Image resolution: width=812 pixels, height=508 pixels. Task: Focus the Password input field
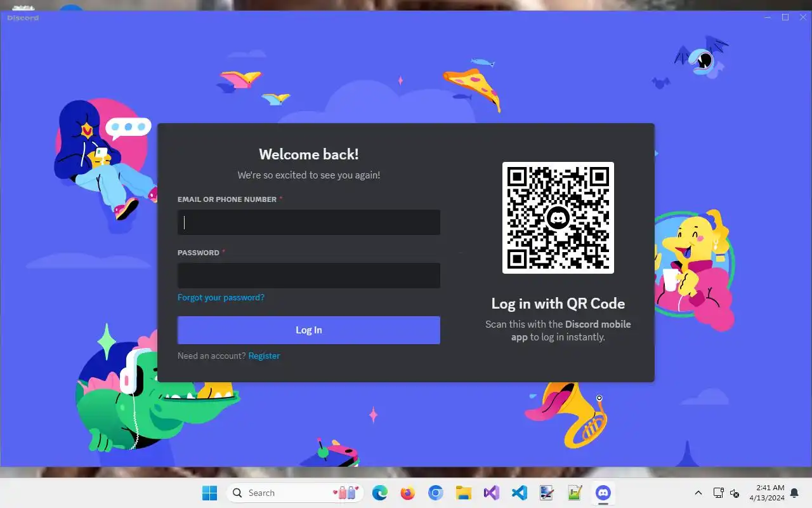pos(309,276)
